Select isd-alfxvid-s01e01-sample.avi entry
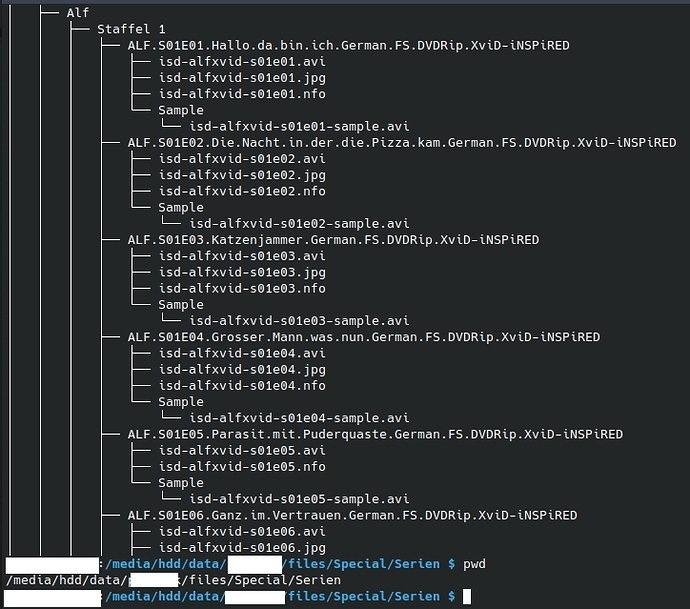 299,126
